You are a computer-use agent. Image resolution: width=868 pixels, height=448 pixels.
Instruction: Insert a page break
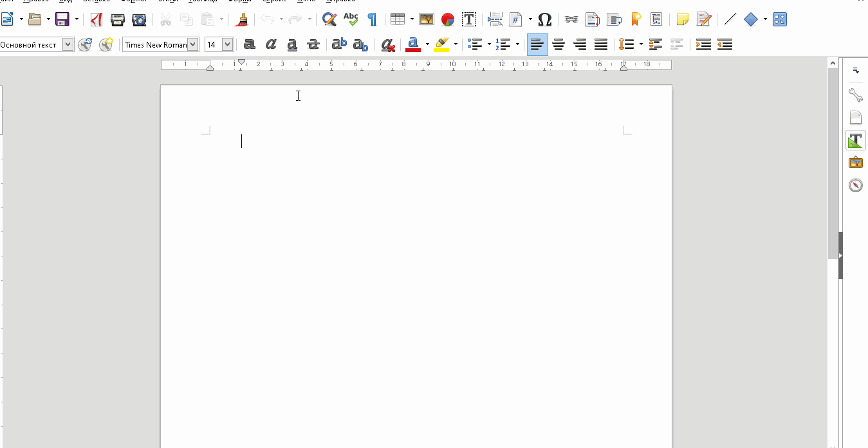pyautogui.click(x=495, y=19)
